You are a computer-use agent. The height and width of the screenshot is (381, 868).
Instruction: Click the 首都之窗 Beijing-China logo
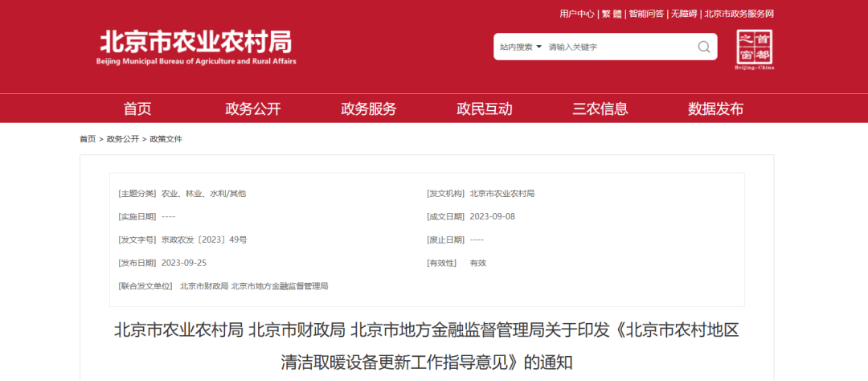point(754,50)
